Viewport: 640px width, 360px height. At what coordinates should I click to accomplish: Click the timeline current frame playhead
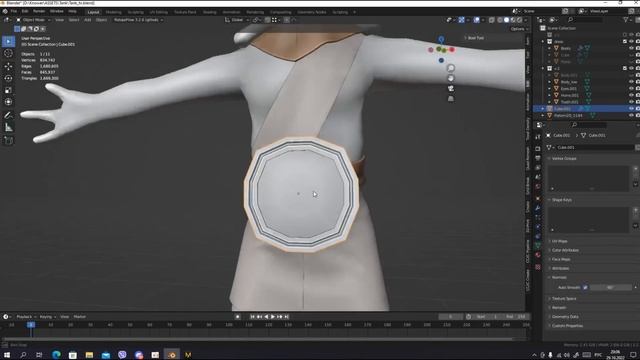(x=31, y=325)
